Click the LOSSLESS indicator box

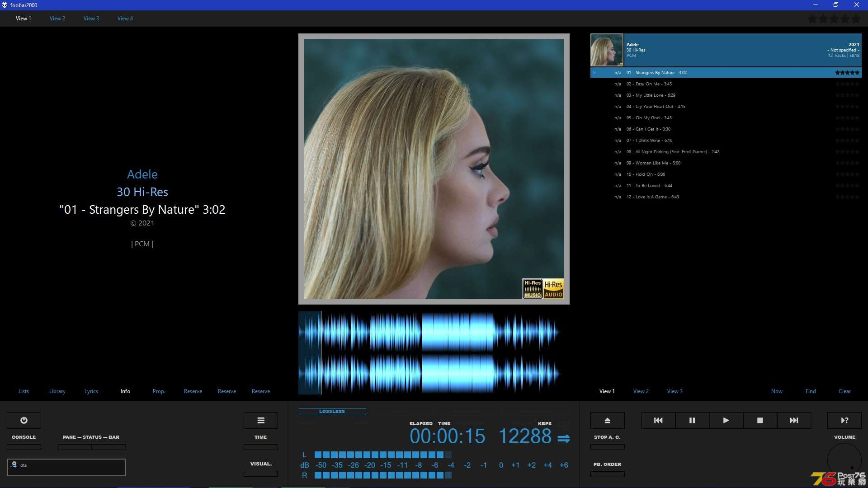[x=332, y=411]
